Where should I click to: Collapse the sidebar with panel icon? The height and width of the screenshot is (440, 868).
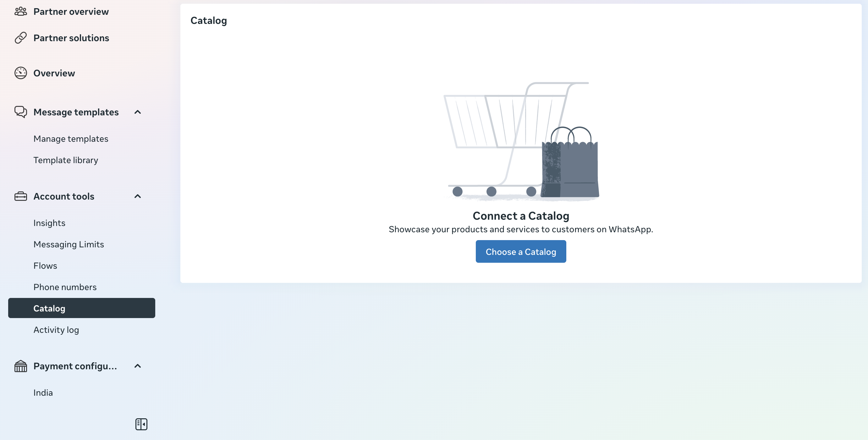[141, 424]
